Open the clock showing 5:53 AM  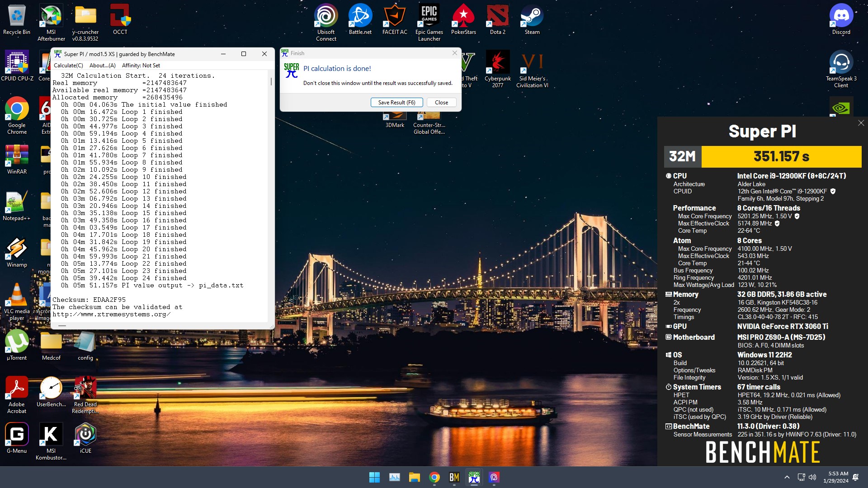click(835, 477)
